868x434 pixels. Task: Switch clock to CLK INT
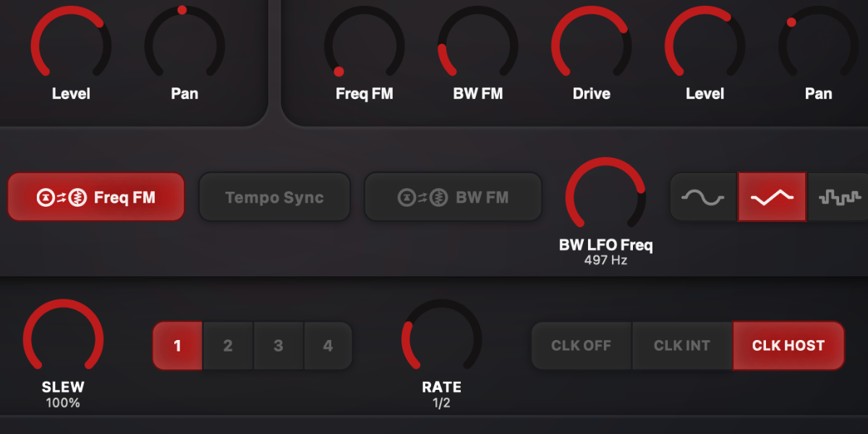[x=682, y=346]
